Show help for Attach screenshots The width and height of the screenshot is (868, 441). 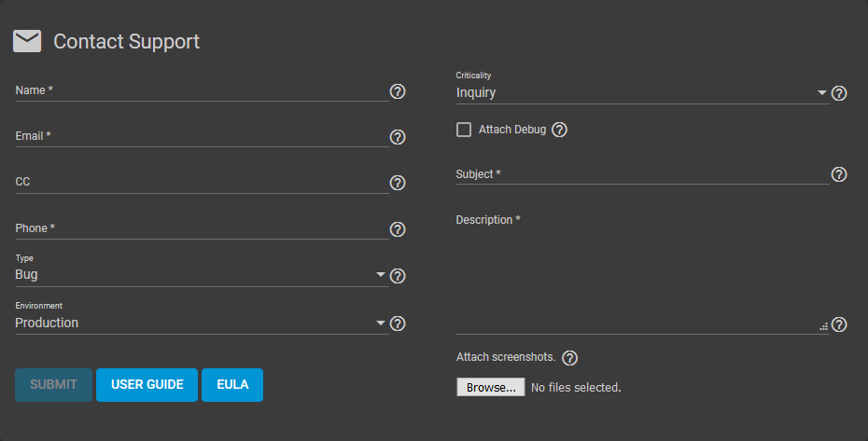tap(569, 358)
